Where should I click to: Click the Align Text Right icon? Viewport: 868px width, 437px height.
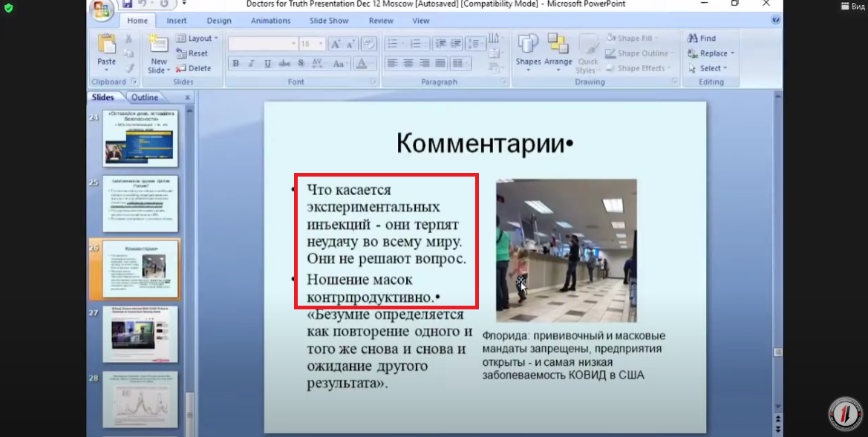coord(424,64)
